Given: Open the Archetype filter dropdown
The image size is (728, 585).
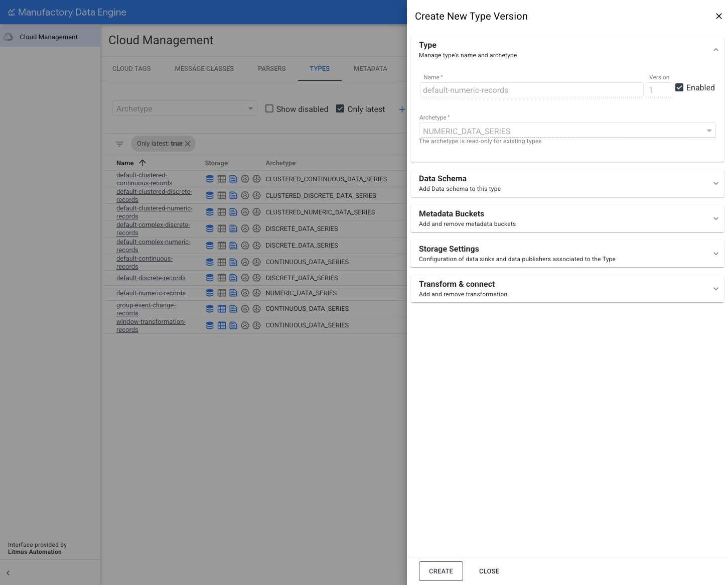Looking at the screenshot, I should pos(185,109).
